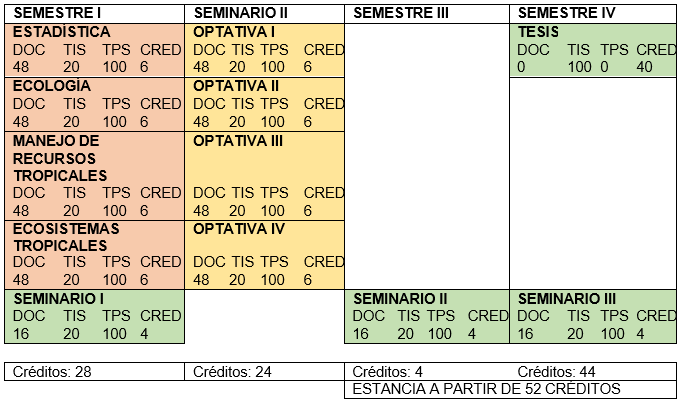Click the ECOLOGÍA course title

(x=51, y=85)
